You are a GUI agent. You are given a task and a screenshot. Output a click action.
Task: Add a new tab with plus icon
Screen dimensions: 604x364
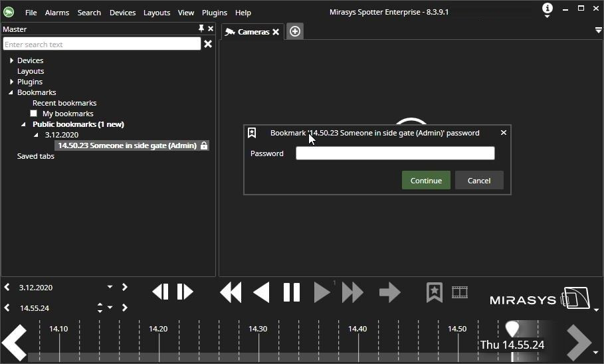pos(295,31)
